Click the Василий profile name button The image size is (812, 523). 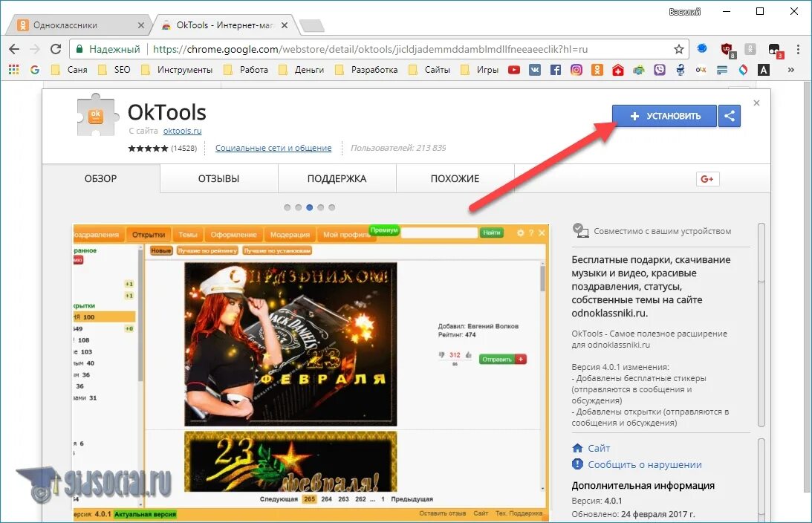pyautogui.click(x=685, y=11)
